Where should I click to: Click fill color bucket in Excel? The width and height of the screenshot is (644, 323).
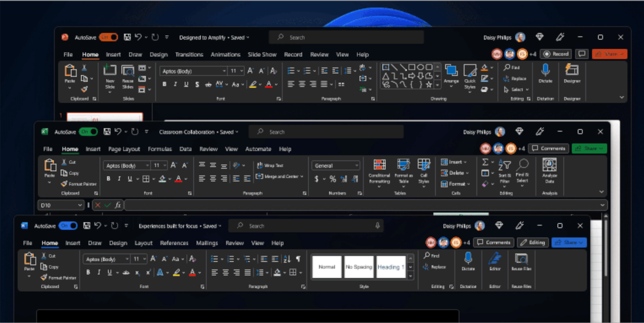[163, 179]
